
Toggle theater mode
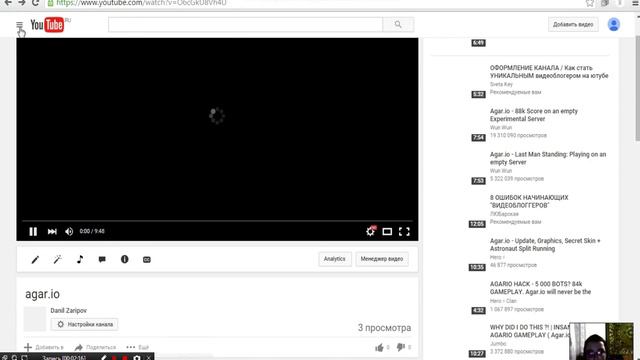[387, 232]
